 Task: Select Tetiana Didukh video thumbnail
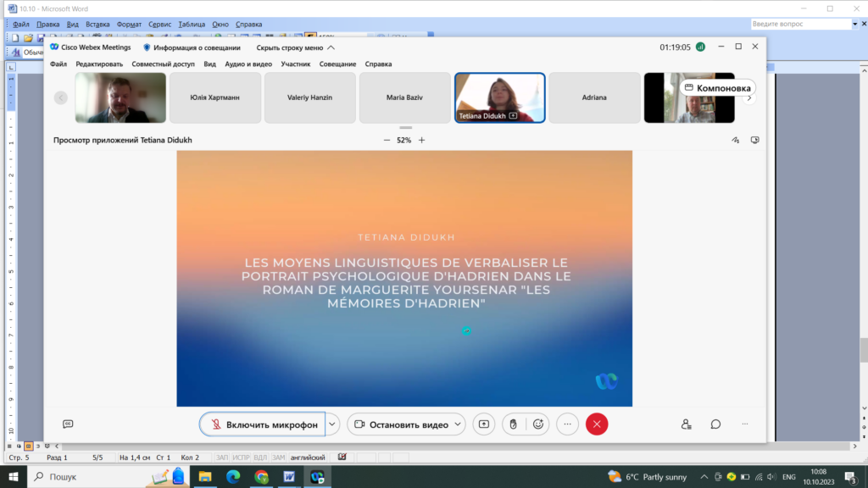click(x=500, y=97)
